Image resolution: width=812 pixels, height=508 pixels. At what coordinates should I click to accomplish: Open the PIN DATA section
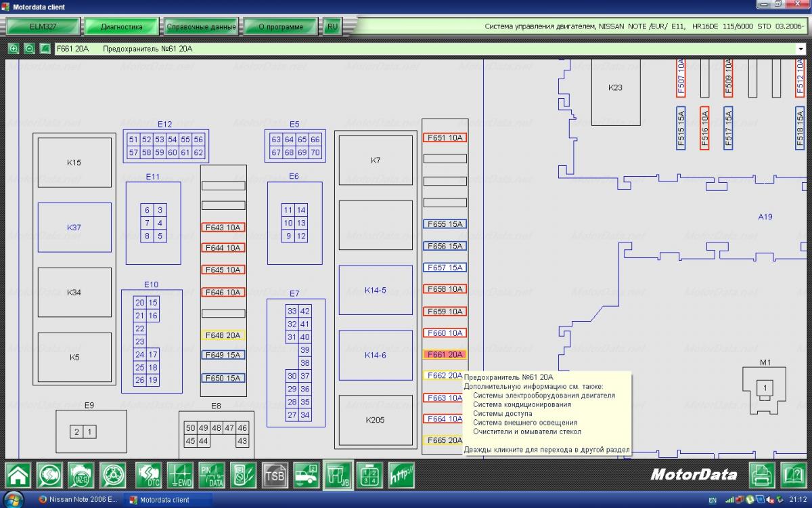pos(211,474)
